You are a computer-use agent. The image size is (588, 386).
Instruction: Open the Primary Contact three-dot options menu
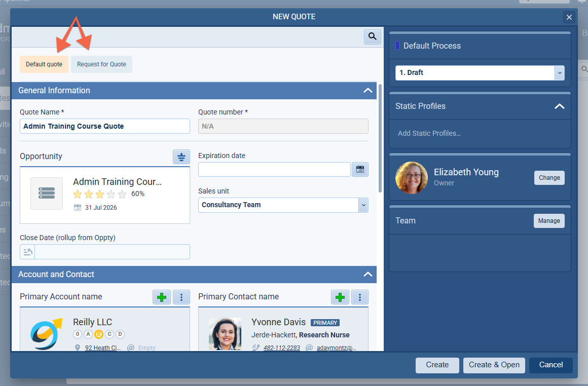pos(359,297)
